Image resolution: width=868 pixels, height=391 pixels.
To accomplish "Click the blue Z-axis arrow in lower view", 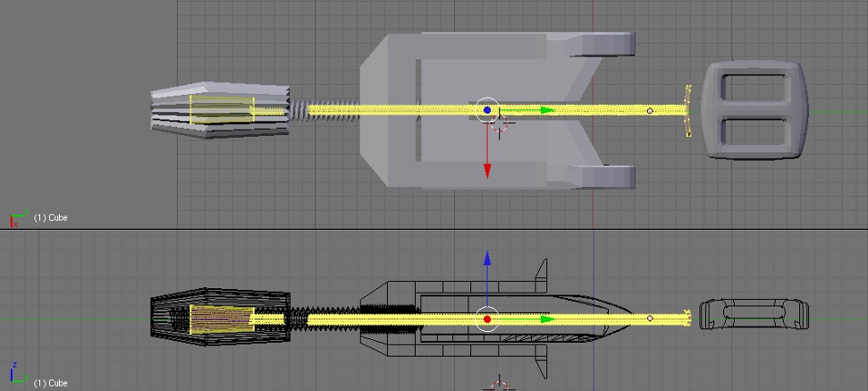I will (x=487, y=259).
